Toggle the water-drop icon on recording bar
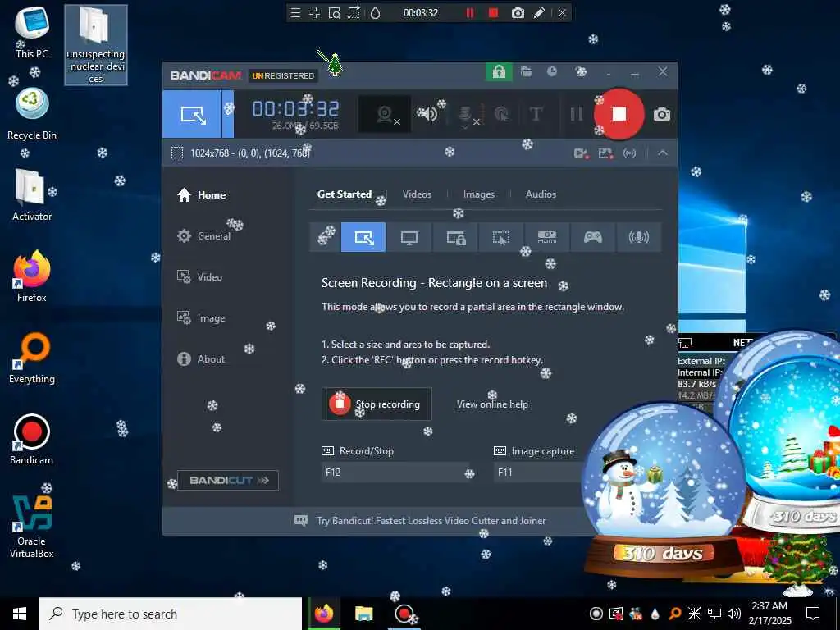The image size is (840, 630). (375, 13)
